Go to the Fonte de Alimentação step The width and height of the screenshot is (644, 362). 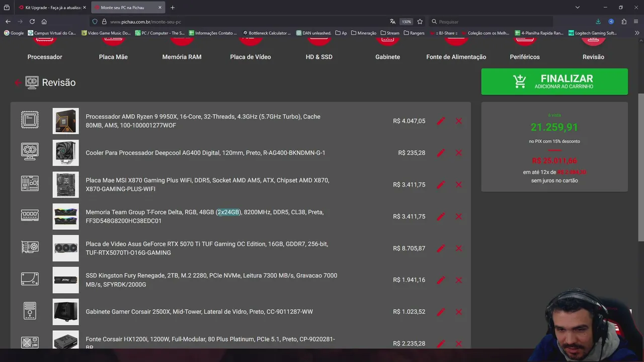(456, 57)
